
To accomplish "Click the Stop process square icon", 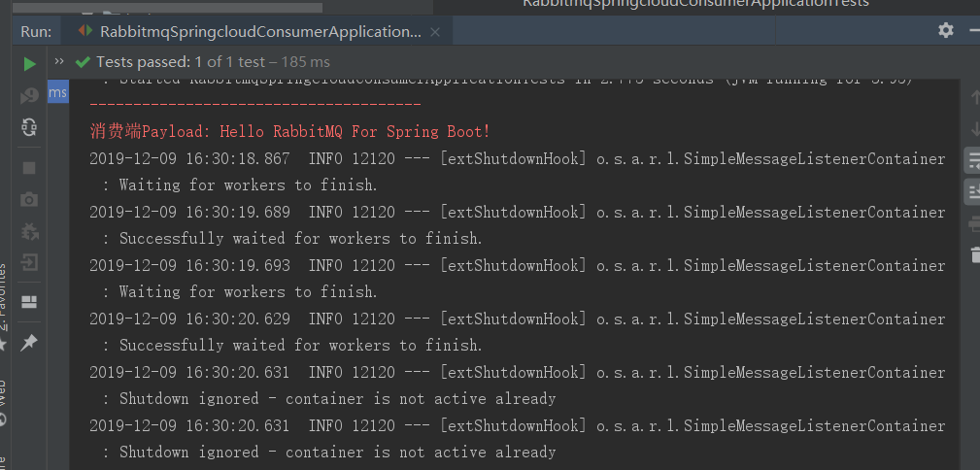I will pyautogui.click(x=29, y=167).
